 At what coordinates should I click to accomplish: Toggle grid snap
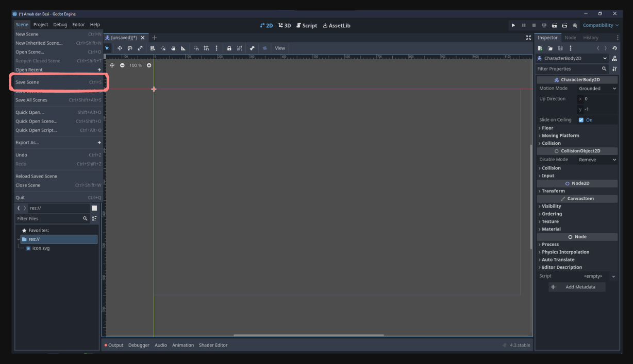click(206, 48)
